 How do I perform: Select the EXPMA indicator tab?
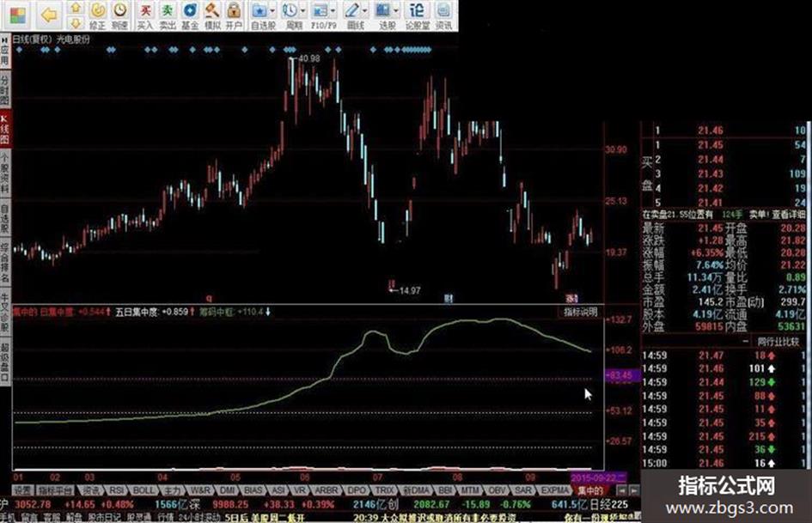554,490
